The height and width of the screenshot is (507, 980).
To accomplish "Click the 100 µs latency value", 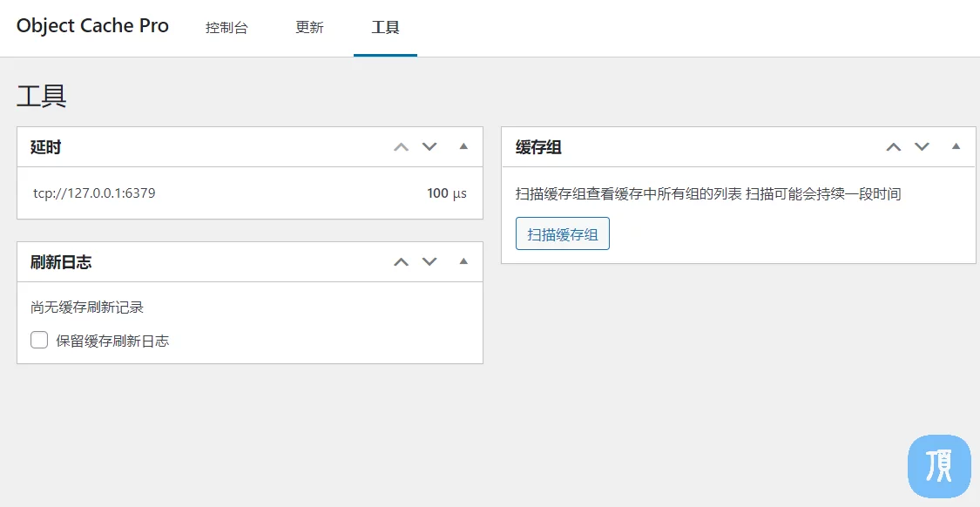I will pyautogui.click(x=446, y=193).
